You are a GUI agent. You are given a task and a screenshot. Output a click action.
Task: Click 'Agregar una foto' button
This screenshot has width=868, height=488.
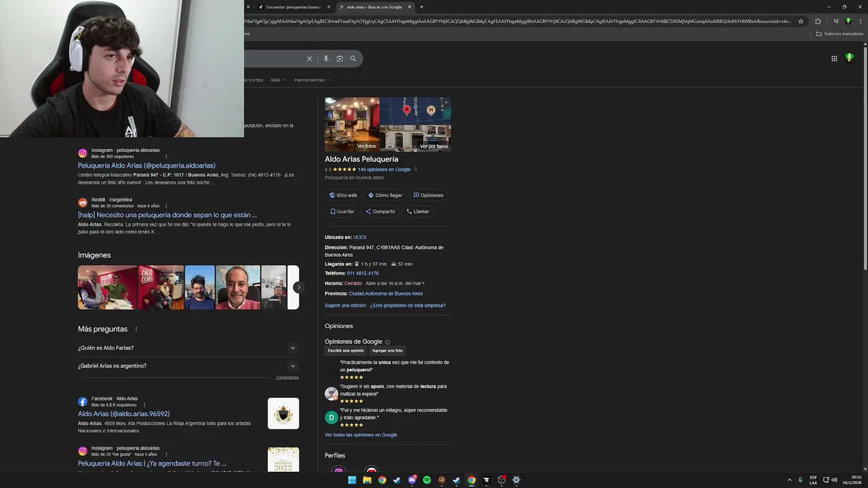(387, 350)
